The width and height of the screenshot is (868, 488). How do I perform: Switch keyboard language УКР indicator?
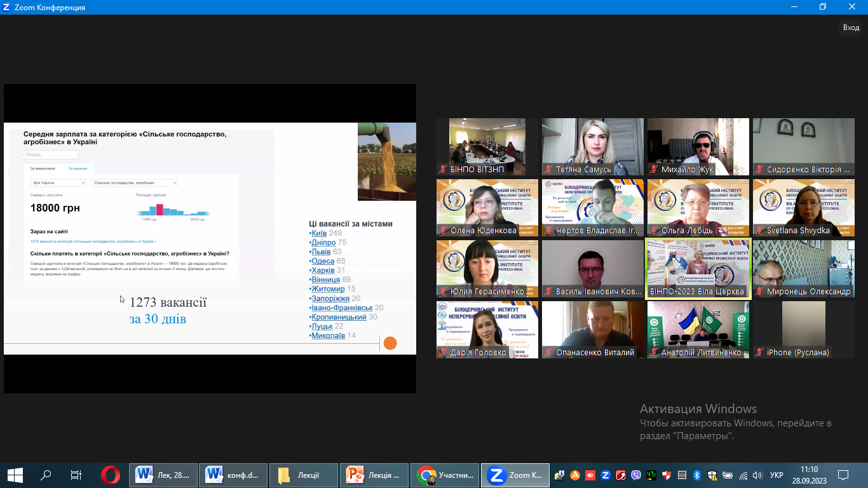coord(776,475)
